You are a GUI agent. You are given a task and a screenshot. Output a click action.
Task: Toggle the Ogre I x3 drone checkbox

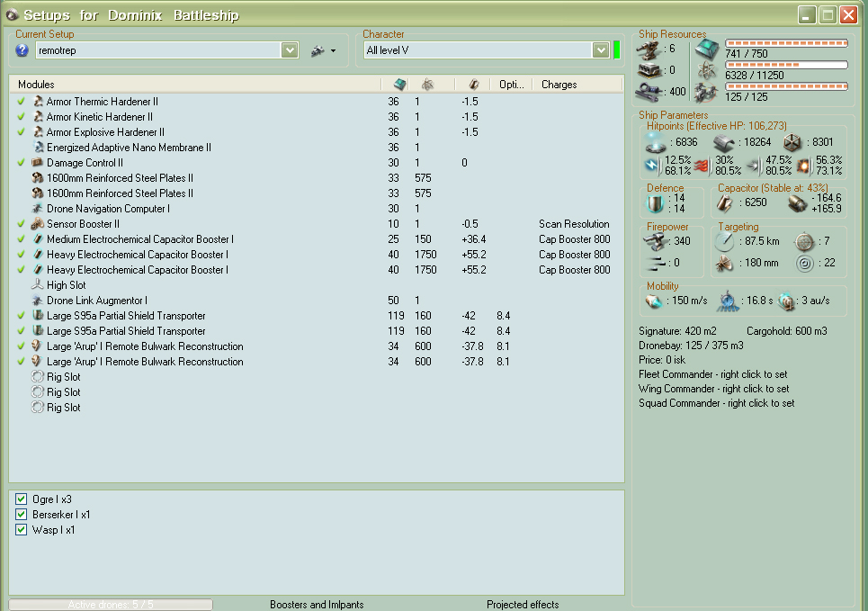click(21, 499)
